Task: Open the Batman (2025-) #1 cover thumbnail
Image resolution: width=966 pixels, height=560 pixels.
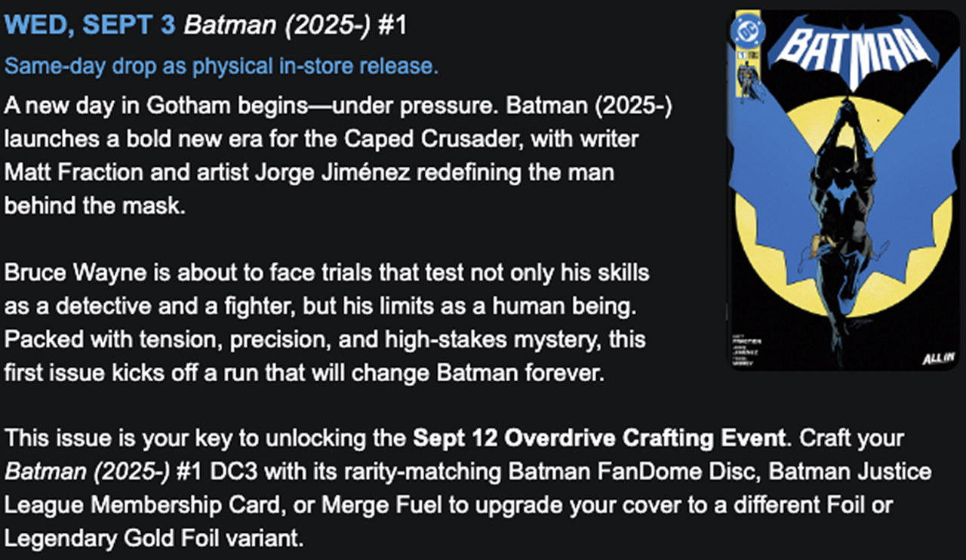Action: click(842, 190)
